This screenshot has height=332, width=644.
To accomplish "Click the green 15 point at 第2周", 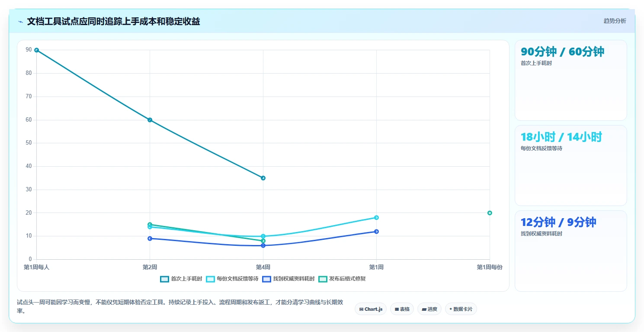I will (150, 224).
